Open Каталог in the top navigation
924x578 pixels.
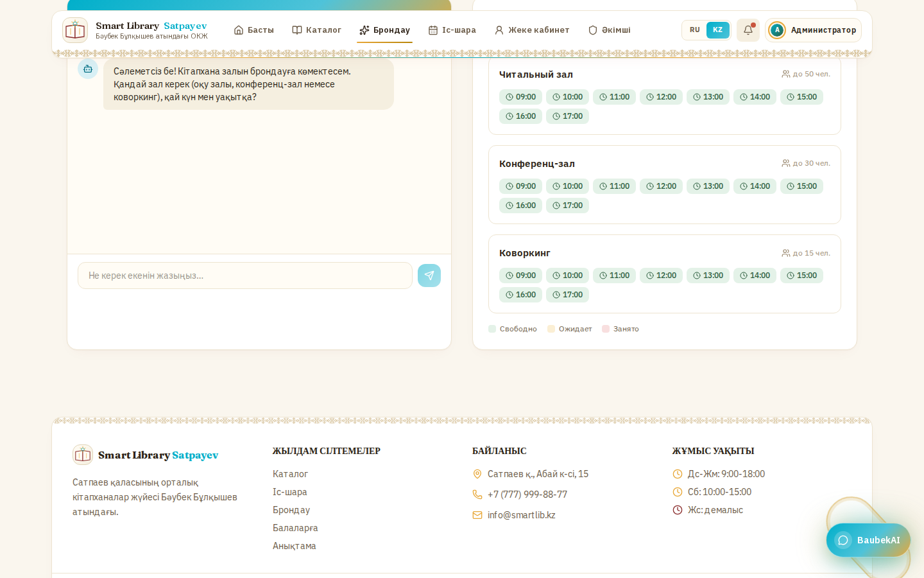(x=317, y=30)
